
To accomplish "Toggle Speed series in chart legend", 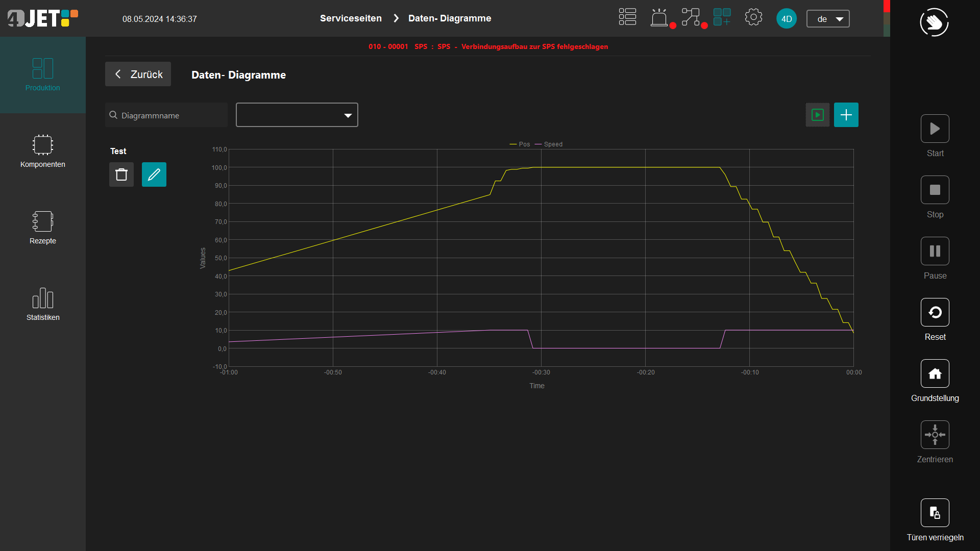I will [549, 144].
